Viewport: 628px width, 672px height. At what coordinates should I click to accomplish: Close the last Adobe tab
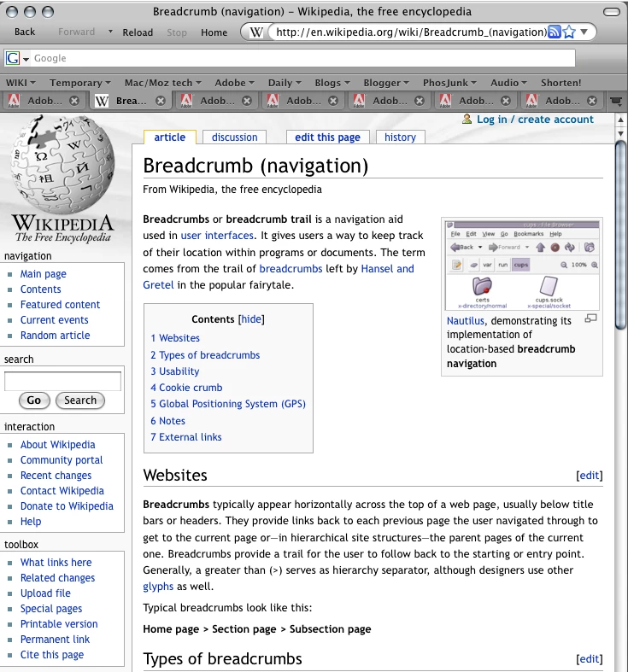[592, 101]
